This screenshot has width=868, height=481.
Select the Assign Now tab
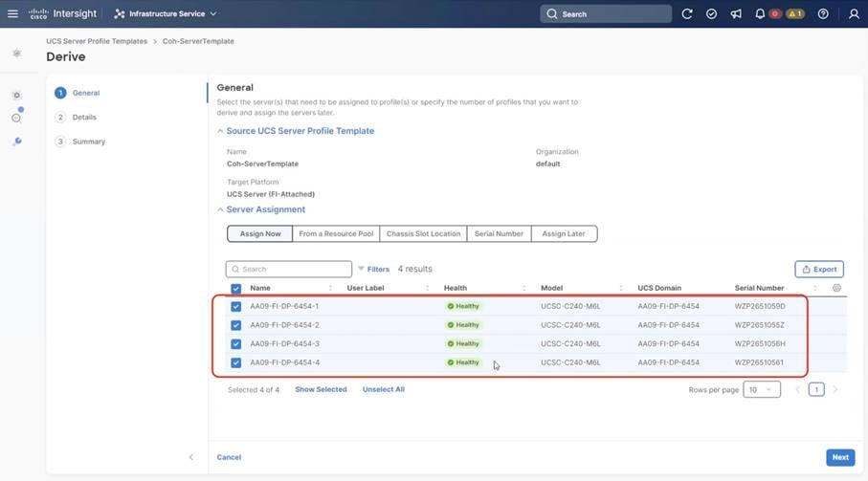click(x=259, y=234)
